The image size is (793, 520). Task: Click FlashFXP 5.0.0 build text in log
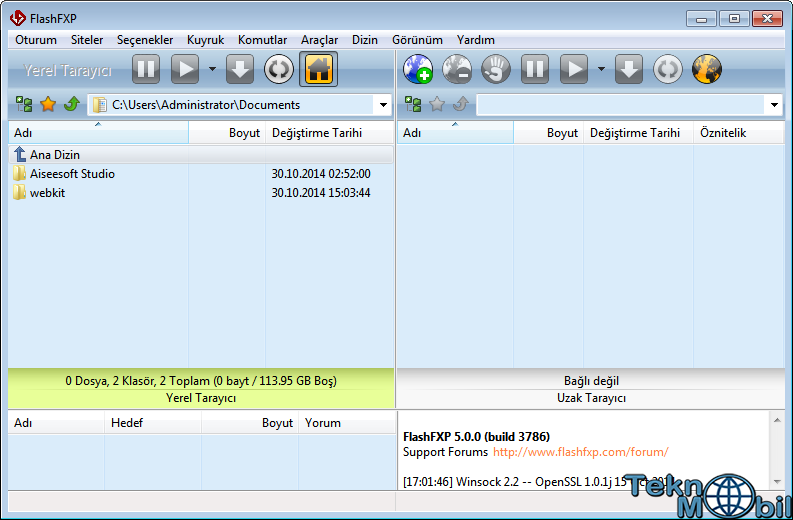[476, 437]
